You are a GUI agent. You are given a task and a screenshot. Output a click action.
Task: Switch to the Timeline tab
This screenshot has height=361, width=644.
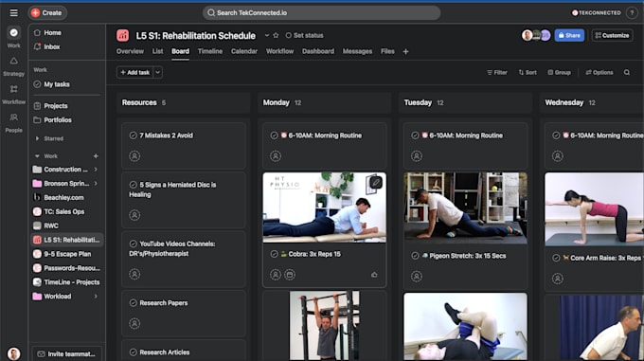(210, 51)
